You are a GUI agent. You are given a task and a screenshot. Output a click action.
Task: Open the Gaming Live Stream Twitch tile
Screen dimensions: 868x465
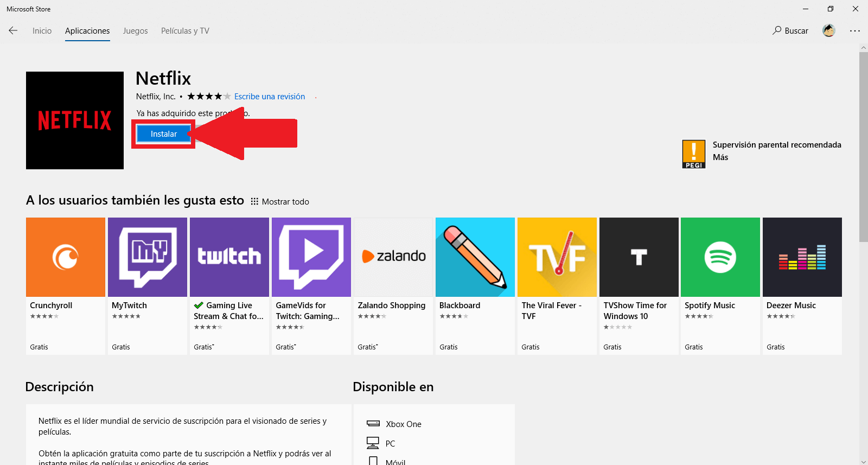click(229, 286)
